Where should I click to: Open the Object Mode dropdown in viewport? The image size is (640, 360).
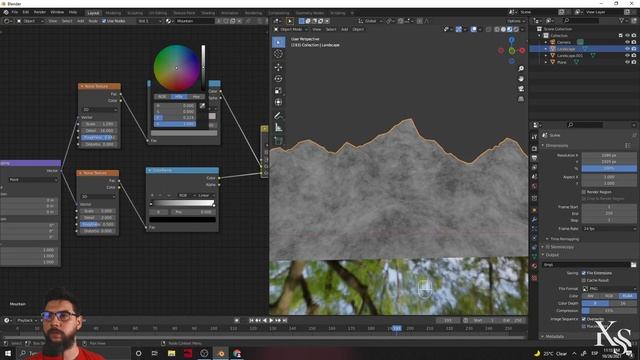291,29
